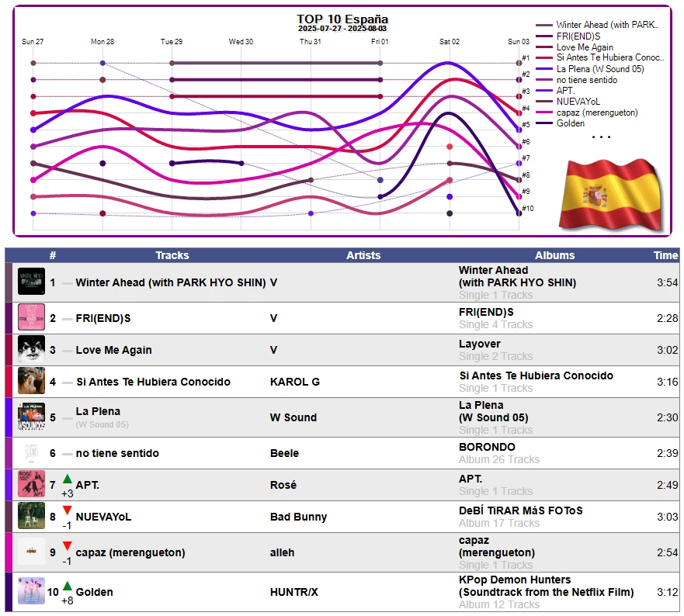Open artist Bad Bunny

coord(298,517)
